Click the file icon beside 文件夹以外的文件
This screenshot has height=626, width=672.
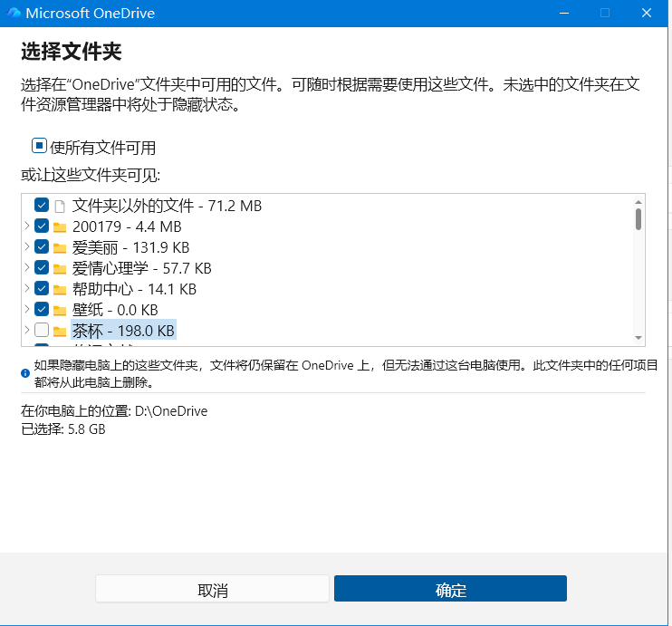pos(60,207)
